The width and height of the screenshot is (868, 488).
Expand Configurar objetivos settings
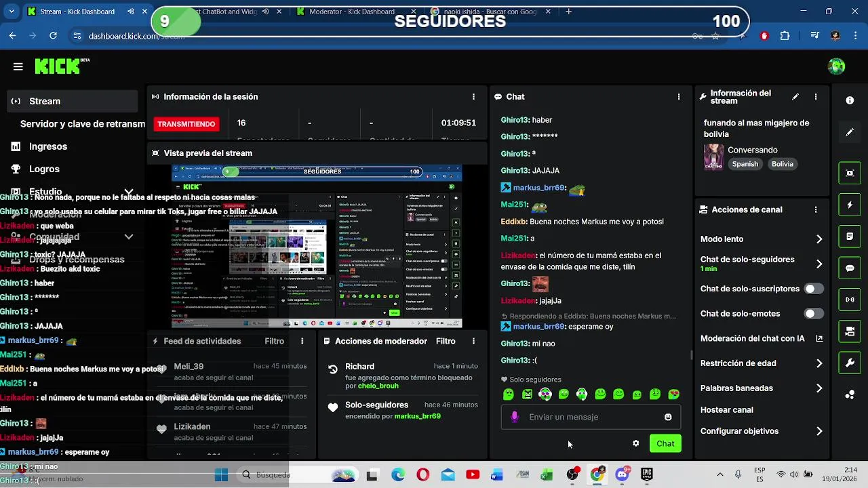pyautogui.click(x=819, y=431)
